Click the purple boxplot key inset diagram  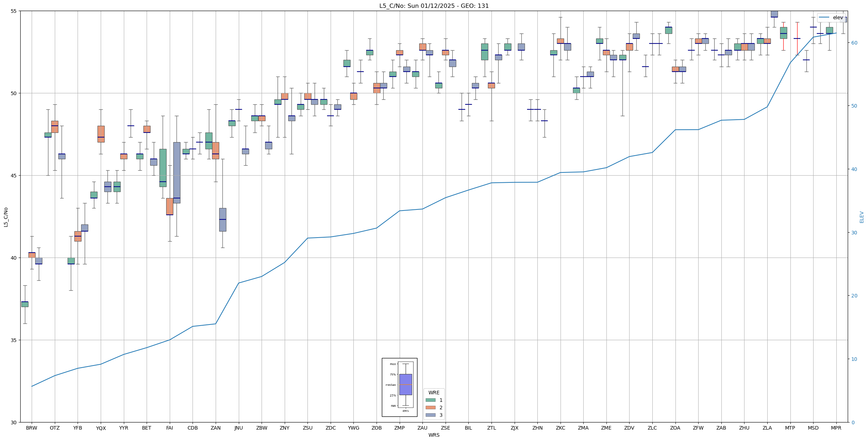coord(405,385)
